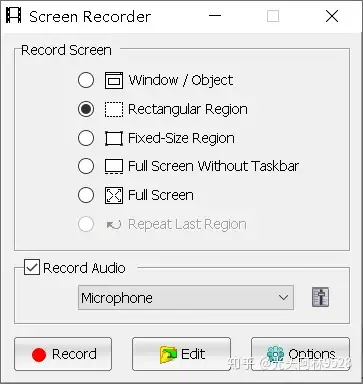Select the Window / Object radio button

coord(86,80)
